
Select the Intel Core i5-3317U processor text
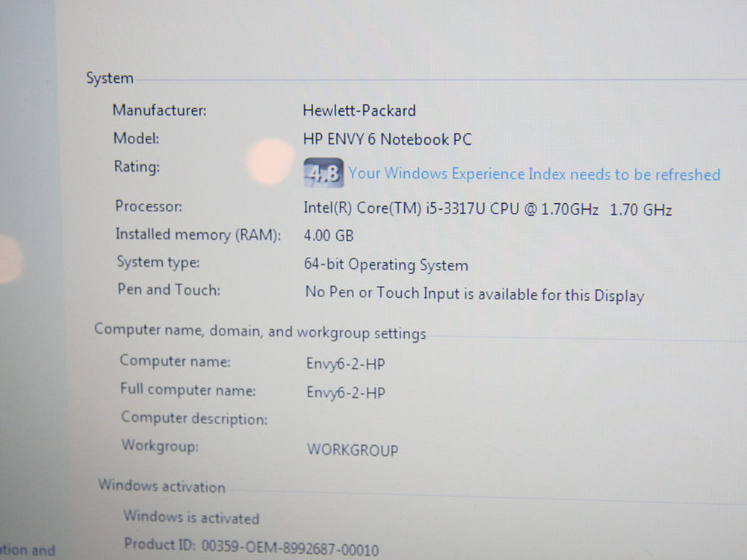[x=487, y=209]
